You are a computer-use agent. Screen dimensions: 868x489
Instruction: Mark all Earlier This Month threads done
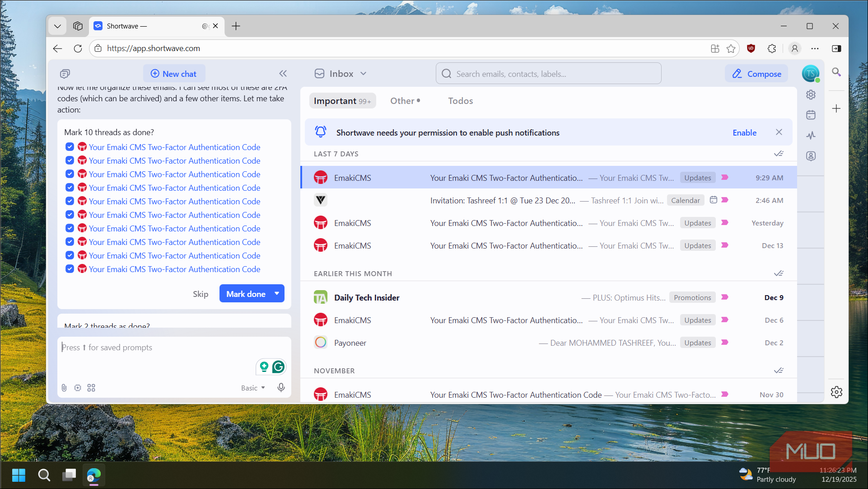tap(779, 273)
